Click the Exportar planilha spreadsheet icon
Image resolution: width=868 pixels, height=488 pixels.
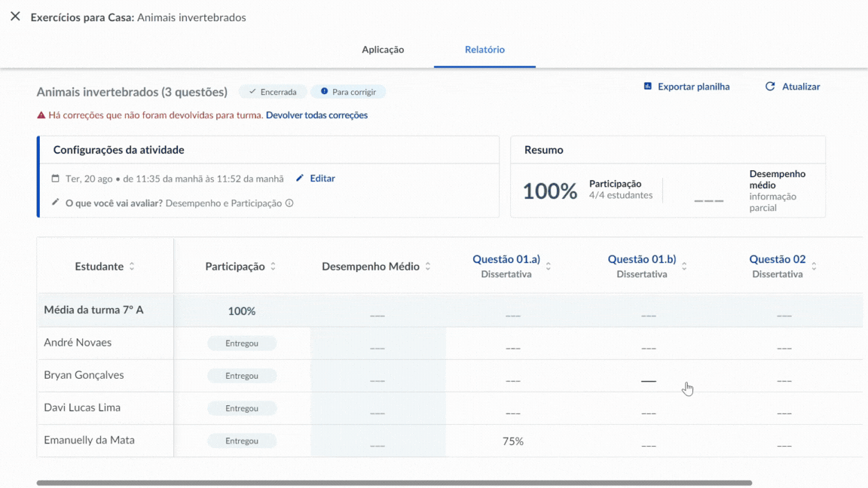tap(647, 87)
